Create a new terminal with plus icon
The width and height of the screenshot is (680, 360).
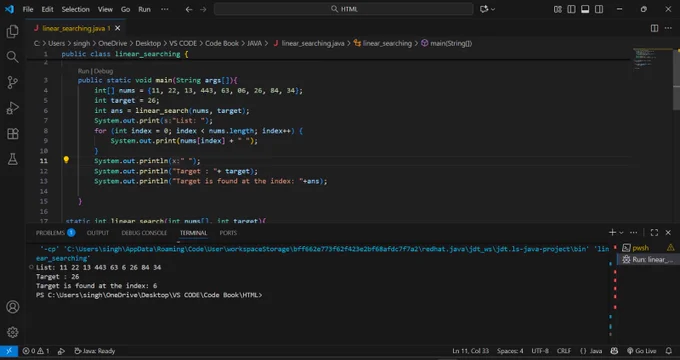coord(612,232)
